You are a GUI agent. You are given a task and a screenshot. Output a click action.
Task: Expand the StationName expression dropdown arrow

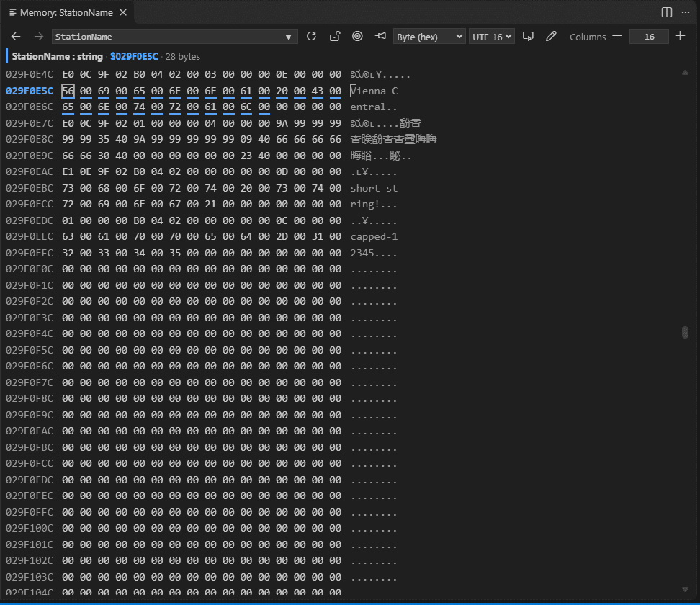point(288,37)
